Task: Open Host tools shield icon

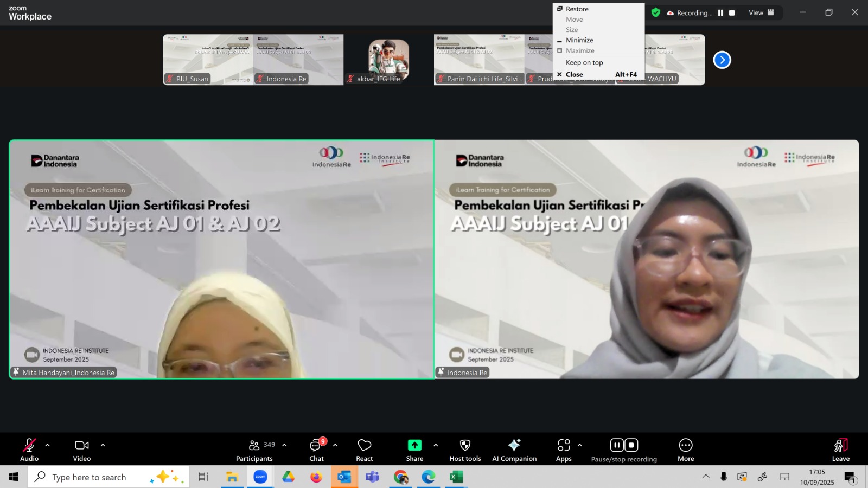Action: point(465,446)
